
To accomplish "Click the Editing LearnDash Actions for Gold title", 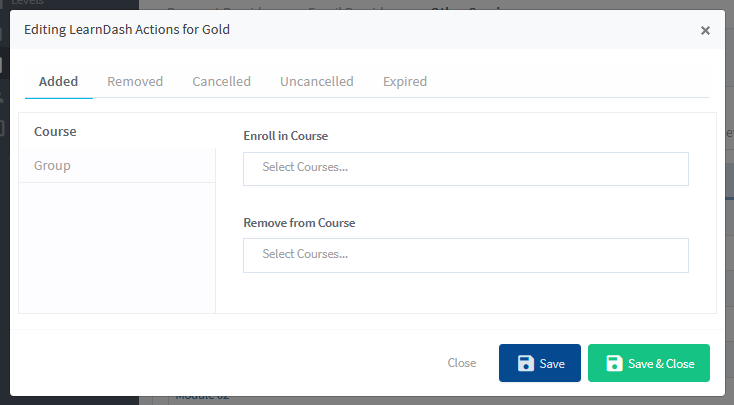I will point(127,29).
